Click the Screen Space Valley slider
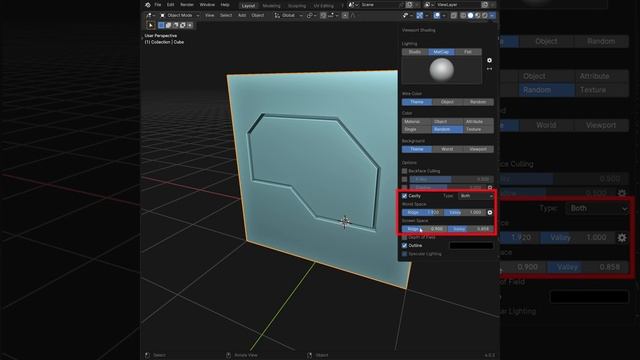The width and height of the screenshot is (640, 360). [x=471, y=229]
